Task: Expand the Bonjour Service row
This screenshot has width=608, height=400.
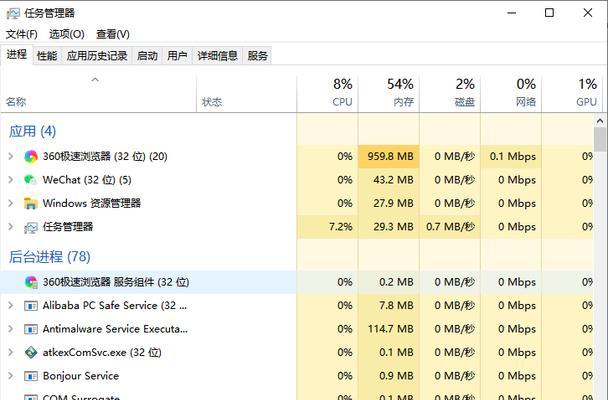Action: pos(11,376)
